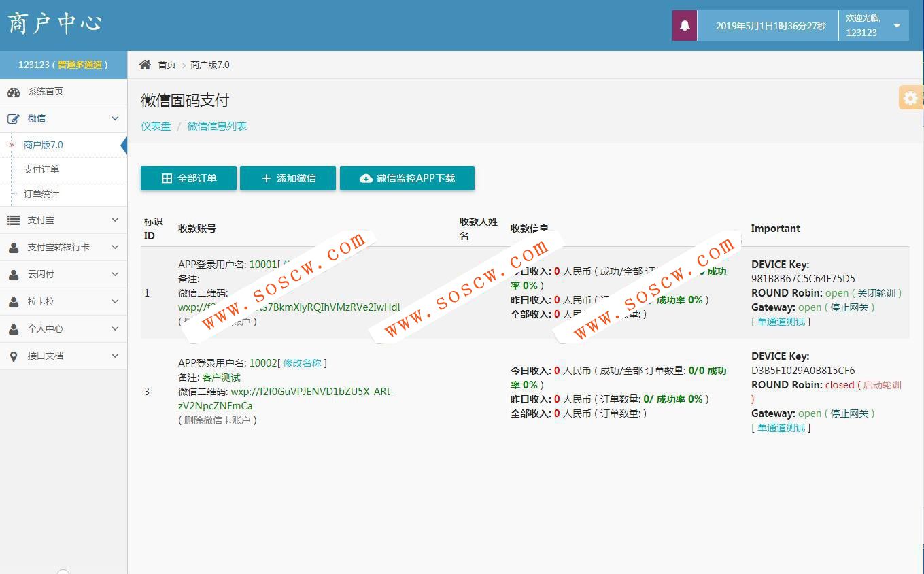
Task: Click the 标识ID column header
Action: 154,229
